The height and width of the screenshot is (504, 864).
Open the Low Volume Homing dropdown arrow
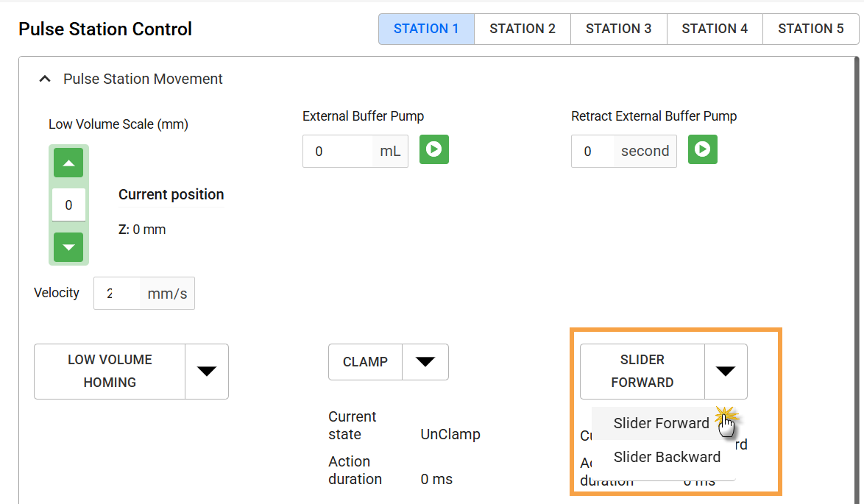[206, 372]
